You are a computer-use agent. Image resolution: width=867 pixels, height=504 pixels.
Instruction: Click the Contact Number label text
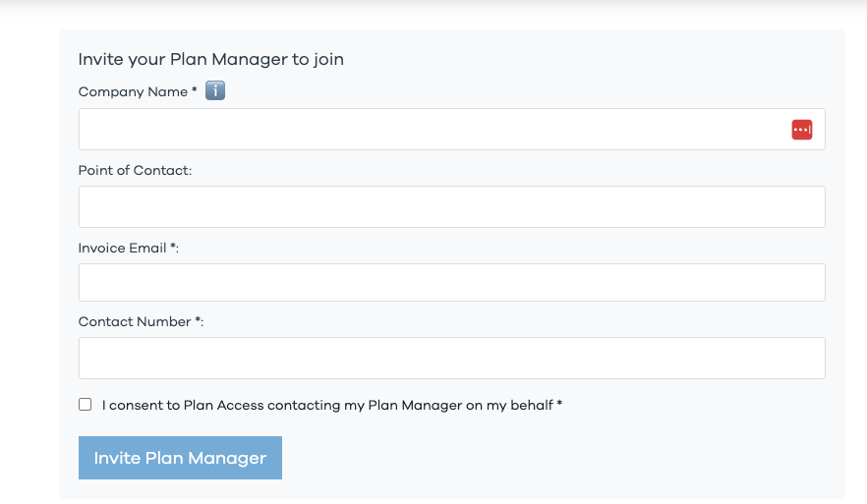[136, 321]
